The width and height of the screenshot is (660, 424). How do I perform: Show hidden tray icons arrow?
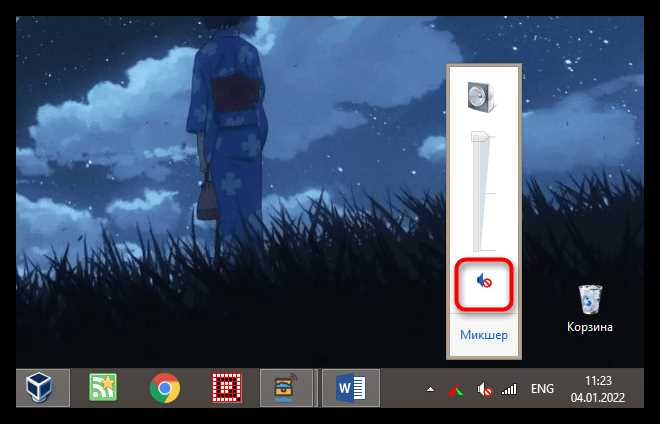(430, 389)
